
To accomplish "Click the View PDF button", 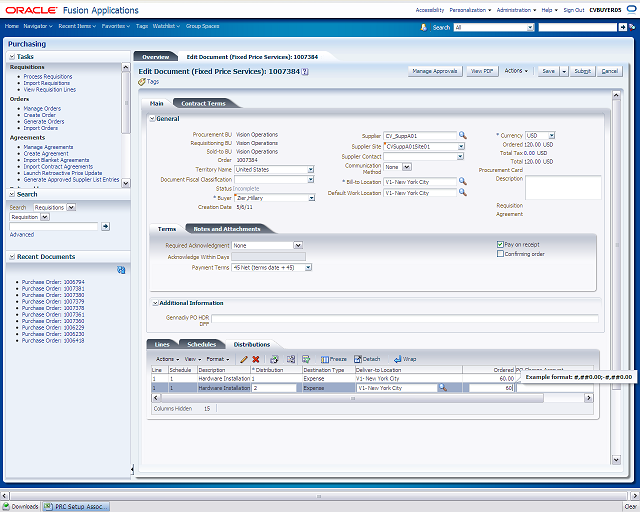I will click(x=482, y=71).
